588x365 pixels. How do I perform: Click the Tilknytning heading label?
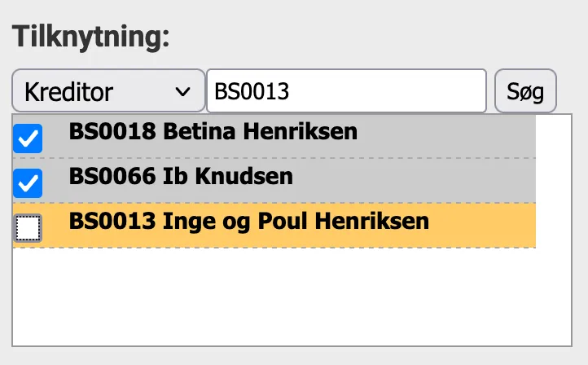[90, 37]
